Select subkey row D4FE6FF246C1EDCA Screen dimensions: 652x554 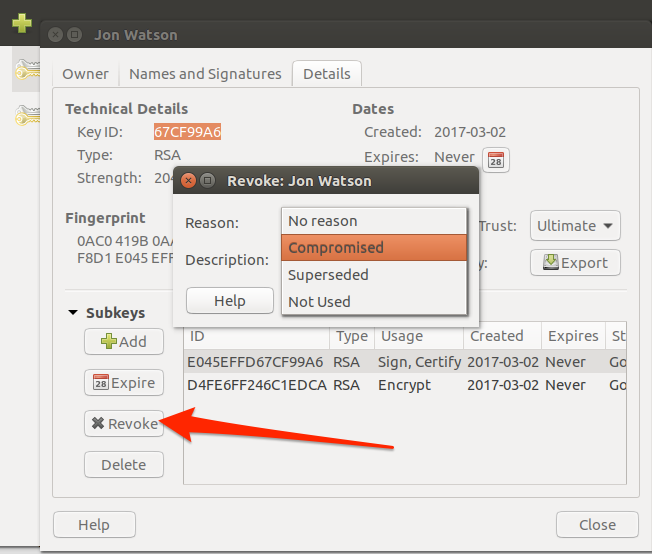[405, 385]
